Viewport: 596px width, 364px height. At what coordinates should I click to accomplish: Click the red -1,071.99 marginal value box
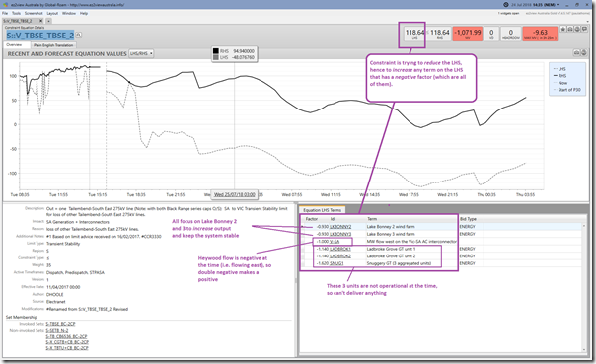tap(467, 34)
